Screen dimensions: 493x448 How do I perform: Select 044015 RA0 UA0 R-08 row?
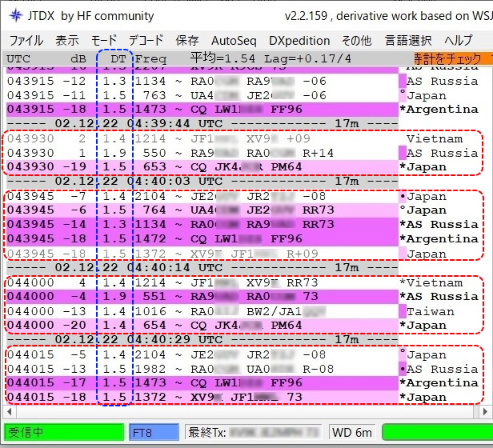coord(202,369)
